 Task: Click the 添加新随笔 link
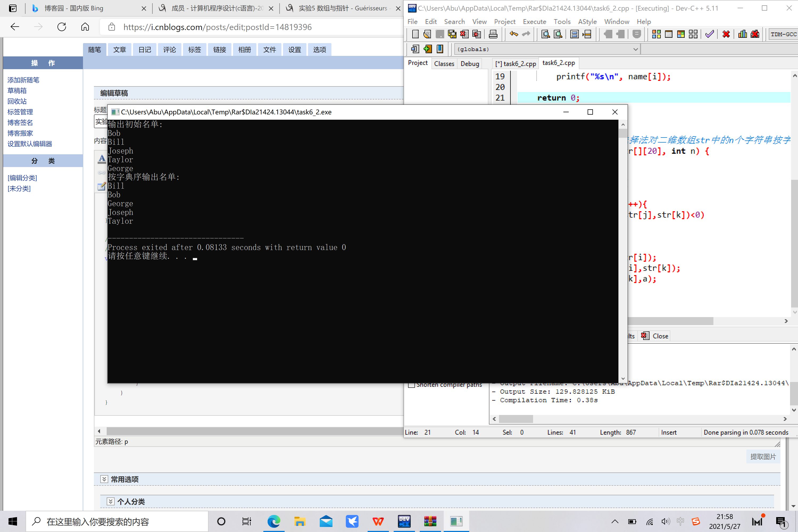[x=23, y=80]
